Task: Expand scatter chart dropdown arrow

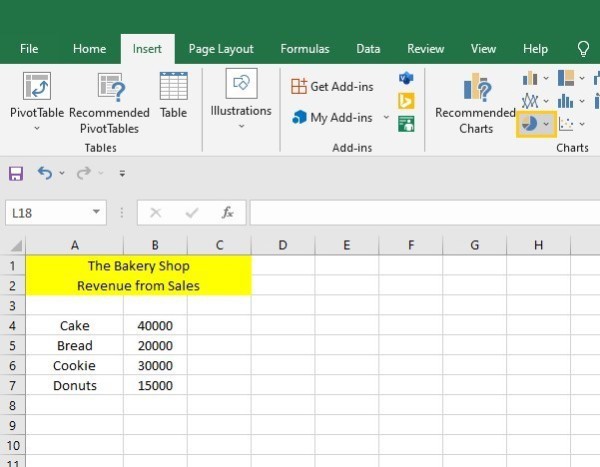Action: click(582, 124)
